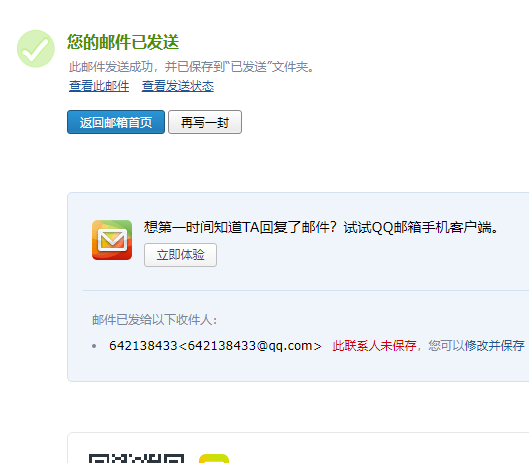The width and height of the screenshot is (529, 463).
Task: Click the QQ邮箱手机客户端 promo text
Action: tap(321, 227)
